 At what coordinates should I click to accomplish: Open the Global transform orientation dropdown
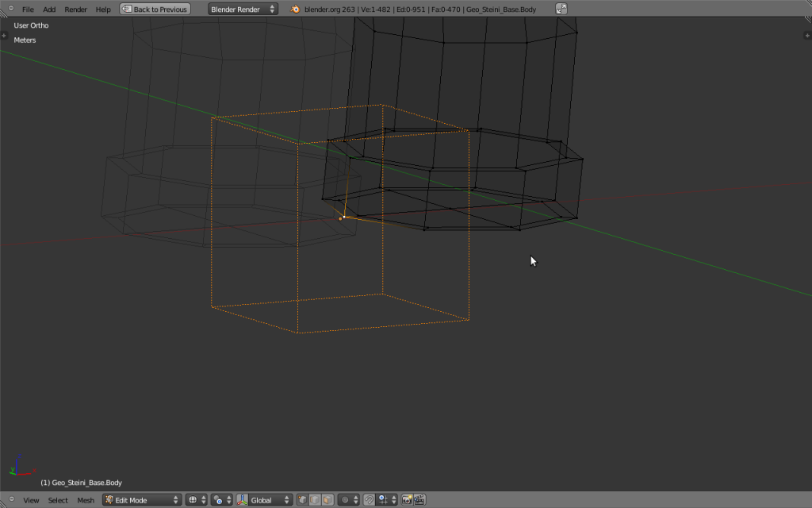270,500
